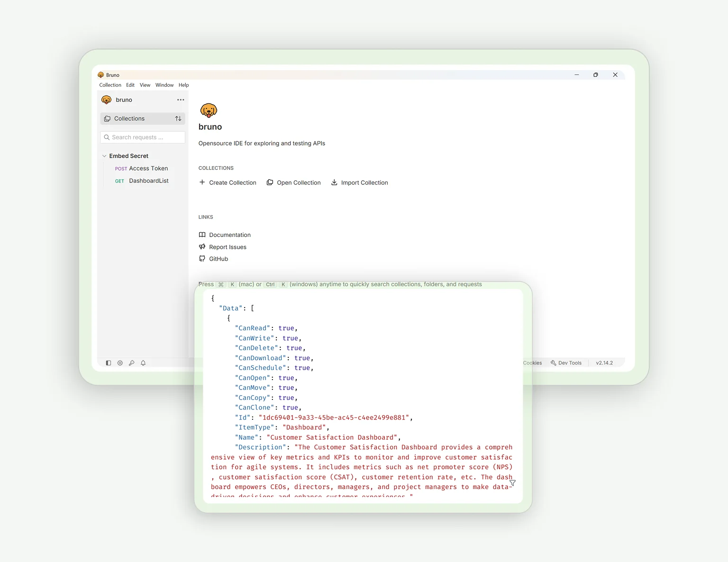
Task: Click the Import Collection download icon
Action: coord(334,182)
